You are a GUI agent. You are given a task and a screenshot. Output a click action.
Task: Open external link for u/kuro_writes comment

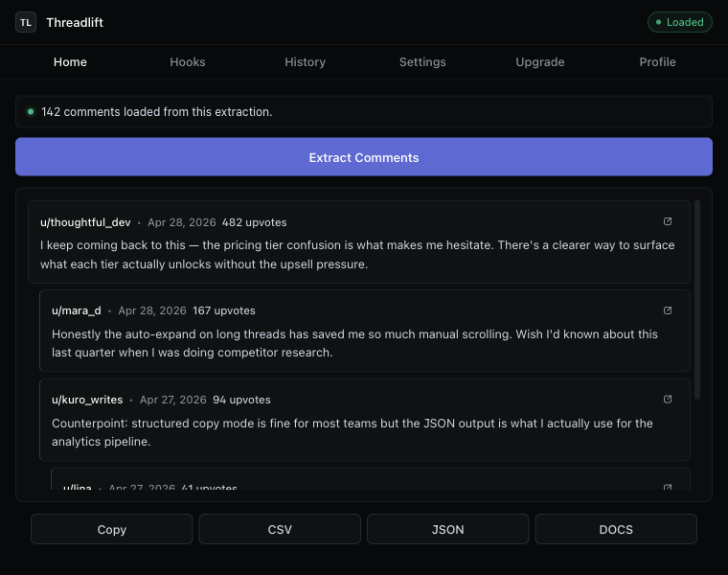[668, 399]
